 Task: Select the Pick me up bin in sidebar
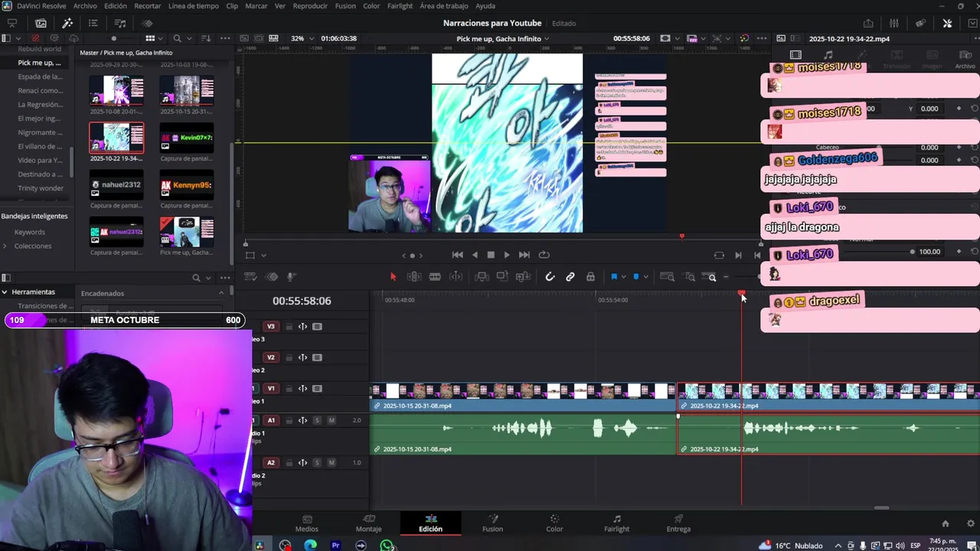click(x=39, y=63)
